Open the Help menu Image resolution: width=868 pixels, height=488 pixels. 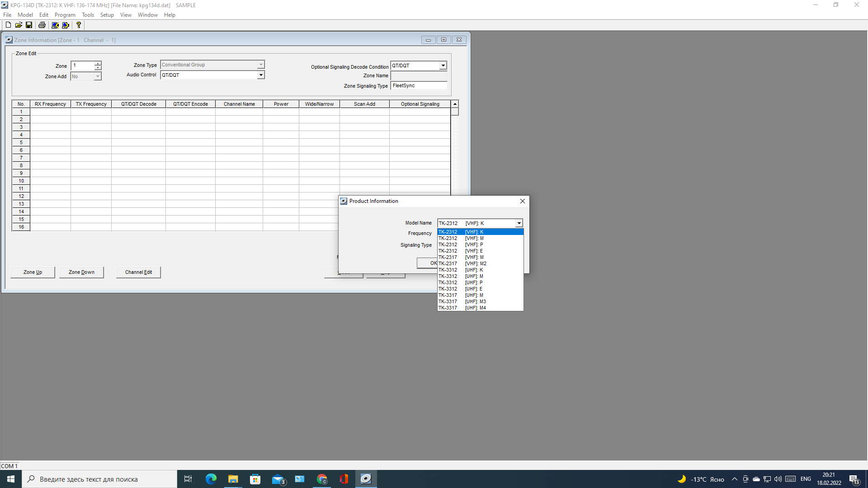pos(170,15)
